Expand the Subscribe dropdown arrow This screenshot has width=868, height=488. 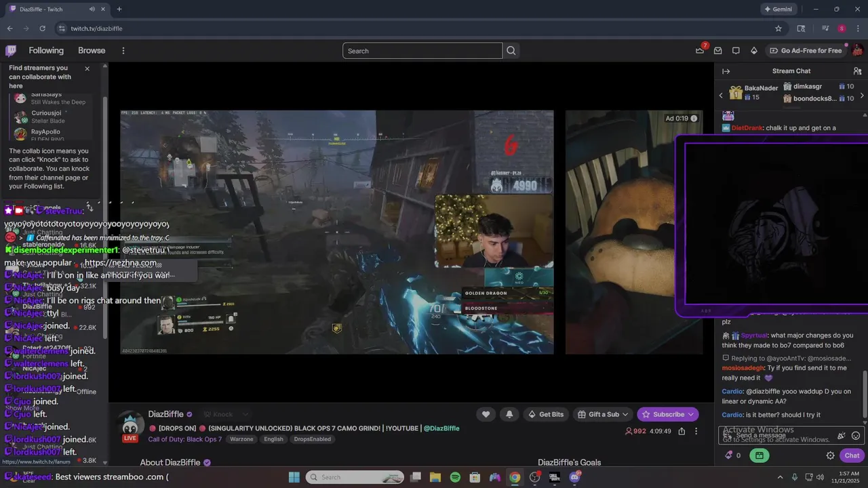690,414
